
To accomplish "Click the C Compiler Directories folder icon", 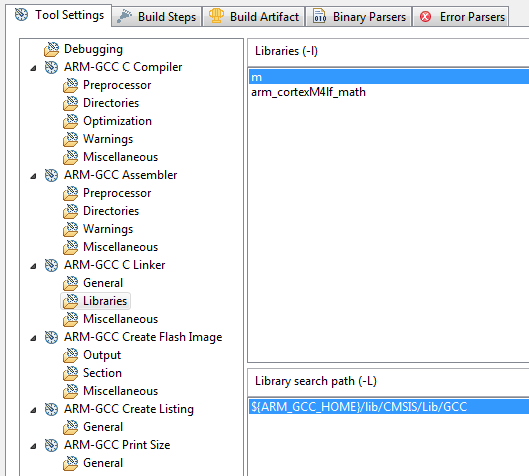I will pyautogui.click(x=71, y=103).
